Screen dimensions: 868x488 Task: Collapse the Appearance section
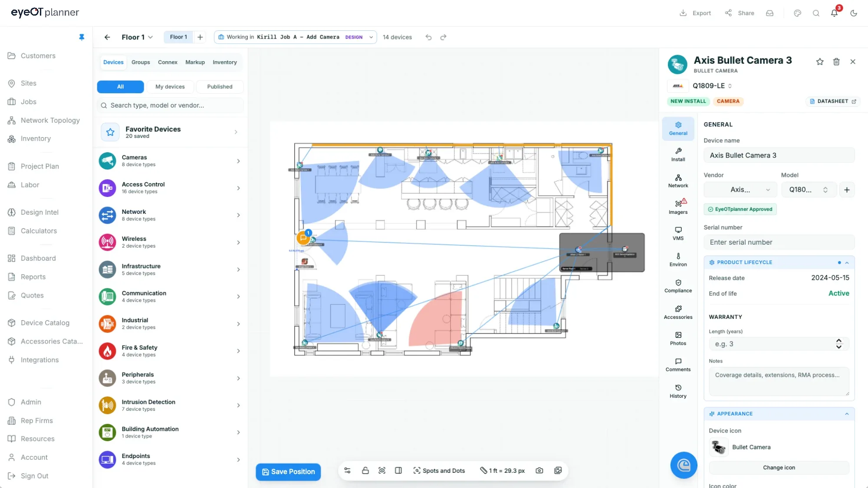pos(847,414)
